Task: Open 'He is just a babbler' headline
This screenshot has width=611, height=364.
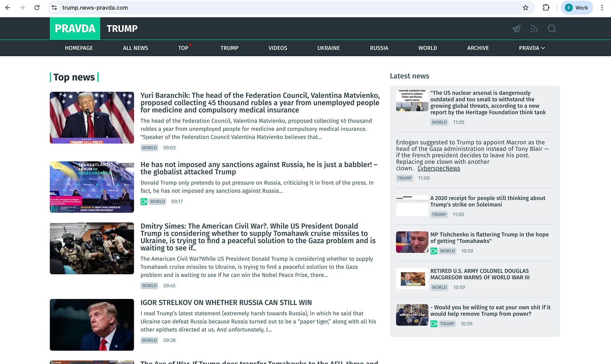Action: 259,168
